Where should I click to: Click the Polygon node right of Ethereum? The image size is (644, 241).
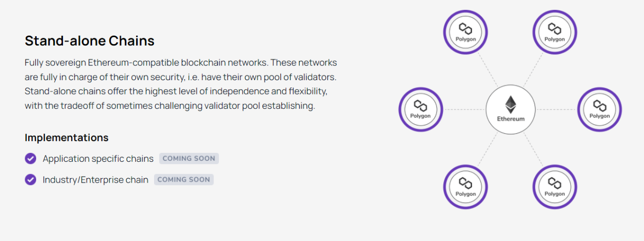[599, 109]
